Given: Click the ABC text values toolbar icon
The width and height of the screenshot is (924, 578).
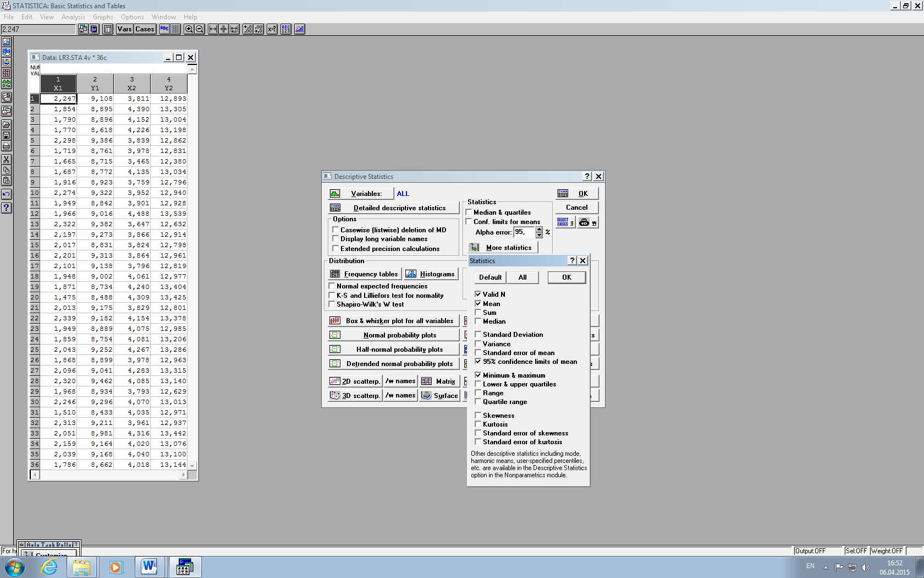Looking at the screenshot, I should tap(164, 29).
